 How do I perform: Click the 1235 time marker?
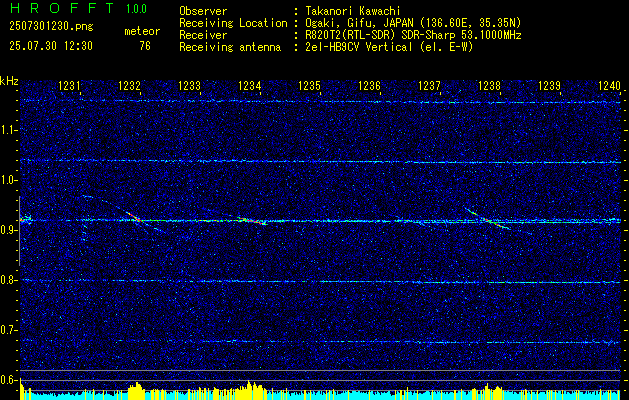309,85
